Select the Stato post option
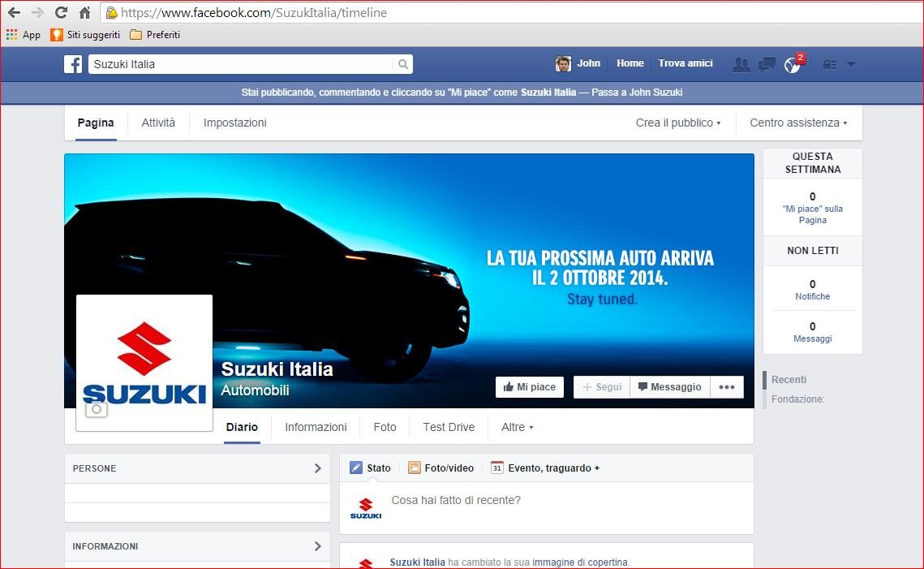 point(370,468)
